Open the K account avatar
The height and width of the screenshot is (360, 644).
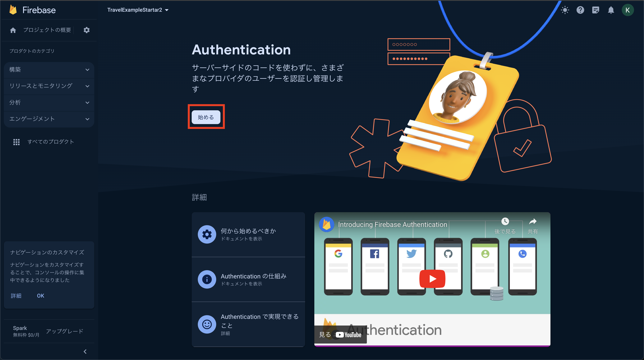point(627,10)
